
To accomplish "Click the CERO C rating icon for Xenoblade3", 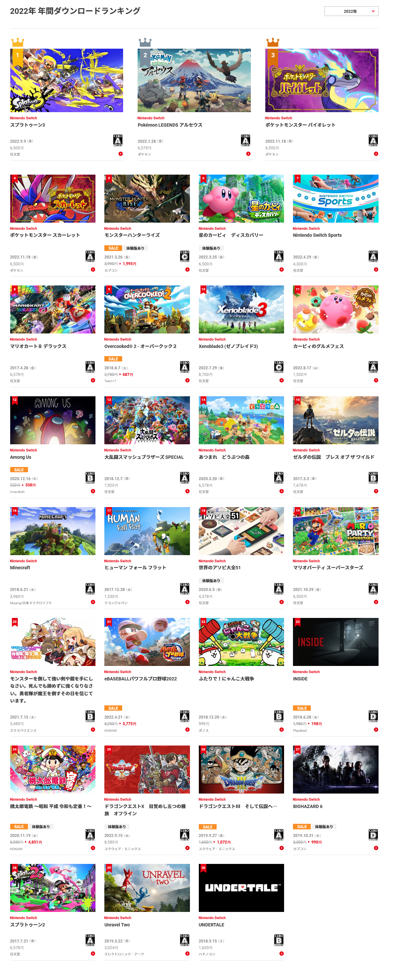I will (x=279, y=366).
